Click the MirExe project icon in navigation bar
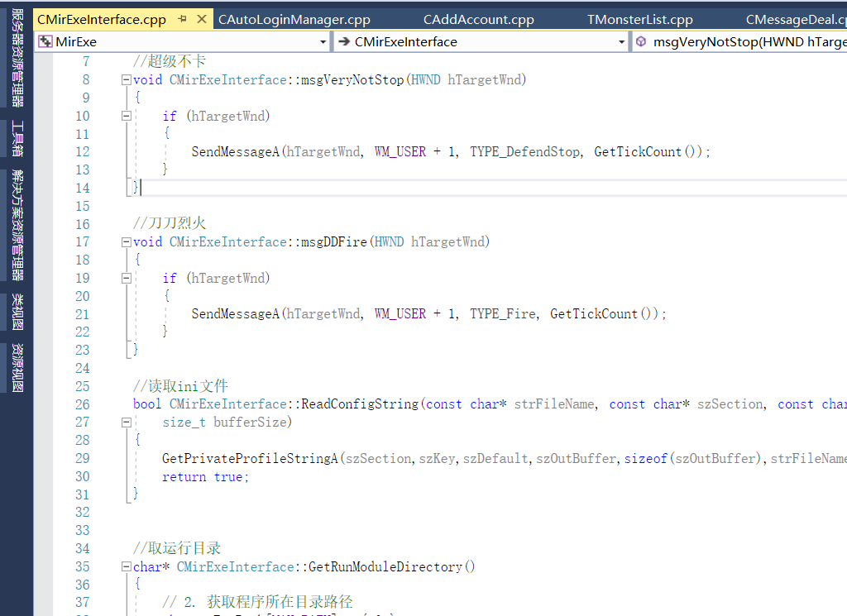Image resolution: width=847 pixels, height=616 pixels. pos(45,41)
